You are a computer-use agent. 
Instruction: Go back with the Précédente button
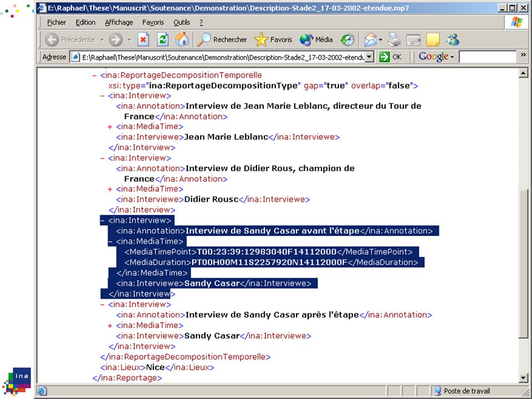point(70,40)
